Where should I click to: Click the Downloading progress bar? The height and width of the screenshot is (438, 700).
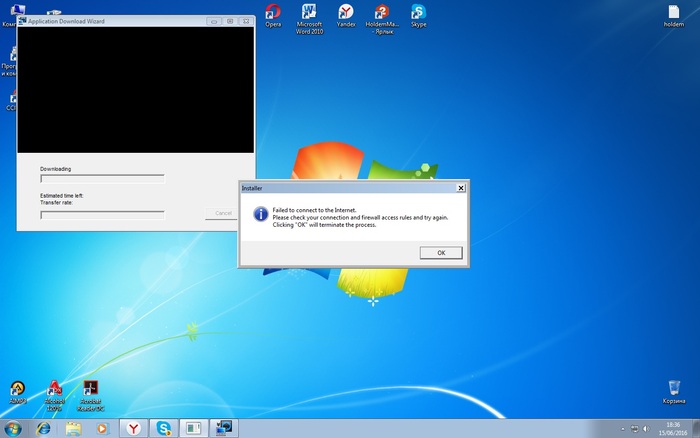coord(102,179)
